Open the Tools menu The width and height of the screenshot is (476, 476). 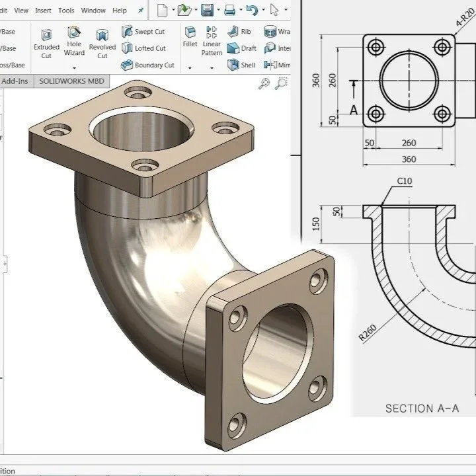tap(66, 11)
